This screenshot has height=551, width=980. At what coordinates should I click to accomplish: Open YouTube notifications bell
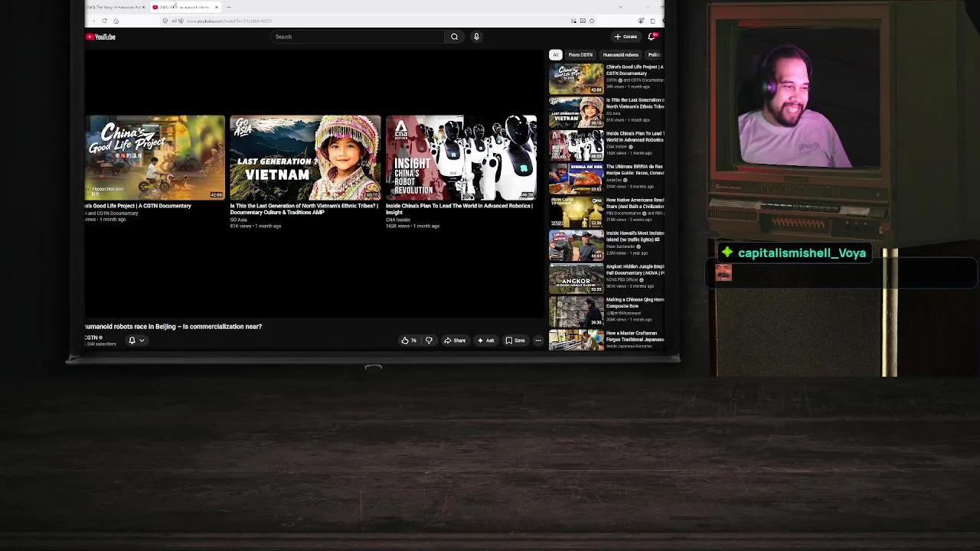click(652, 37)
